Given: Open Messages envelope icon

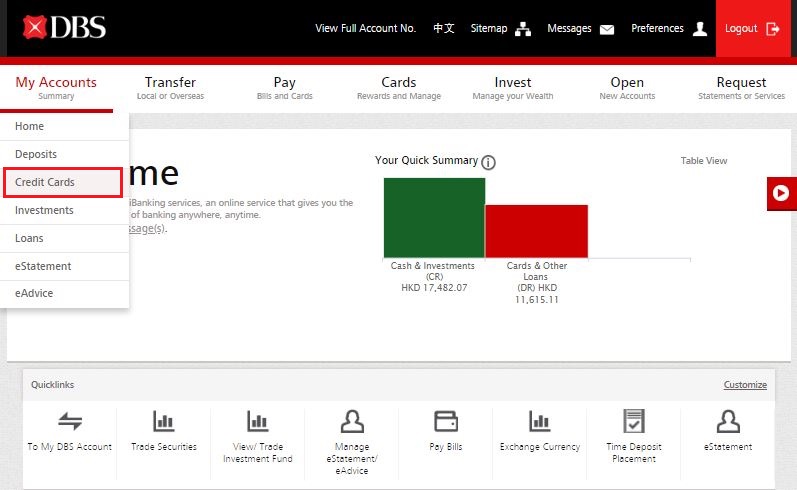Looking at the screenshot, I should click(606, 29).
